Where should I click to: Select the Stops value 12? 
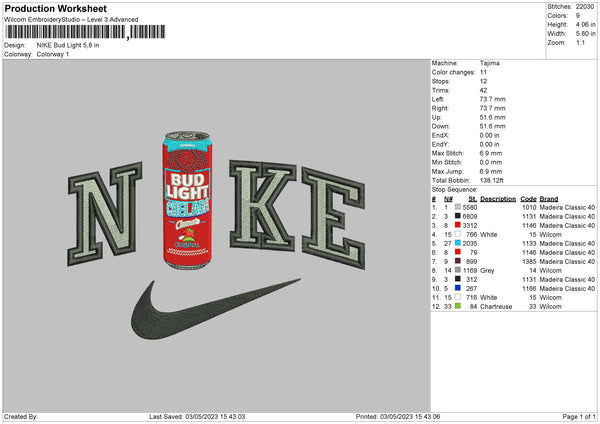coord(483,81)
